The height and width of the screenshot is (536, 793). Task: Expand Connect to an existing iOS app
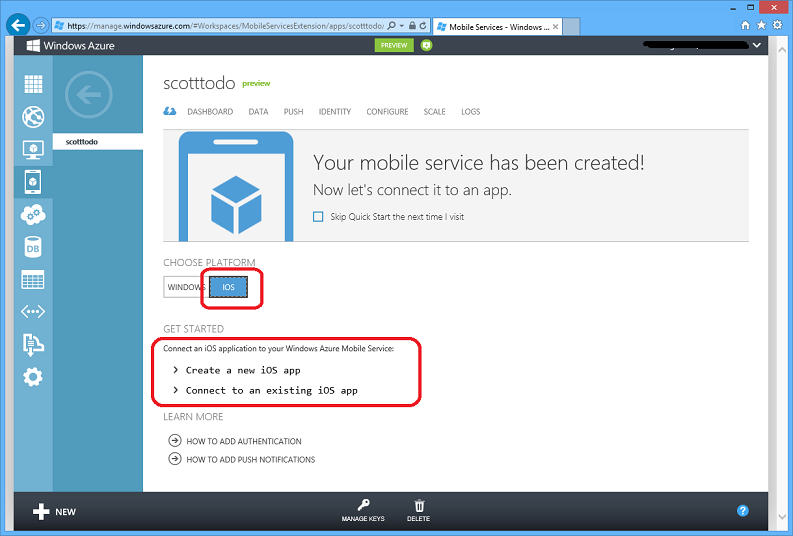[266, 390]
